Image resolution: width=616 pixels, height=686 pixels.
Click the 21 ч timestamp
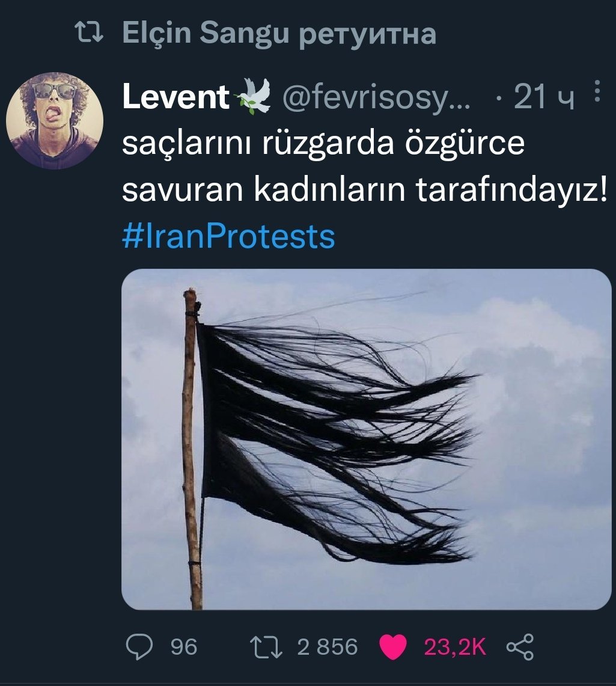tap(544, 96)
